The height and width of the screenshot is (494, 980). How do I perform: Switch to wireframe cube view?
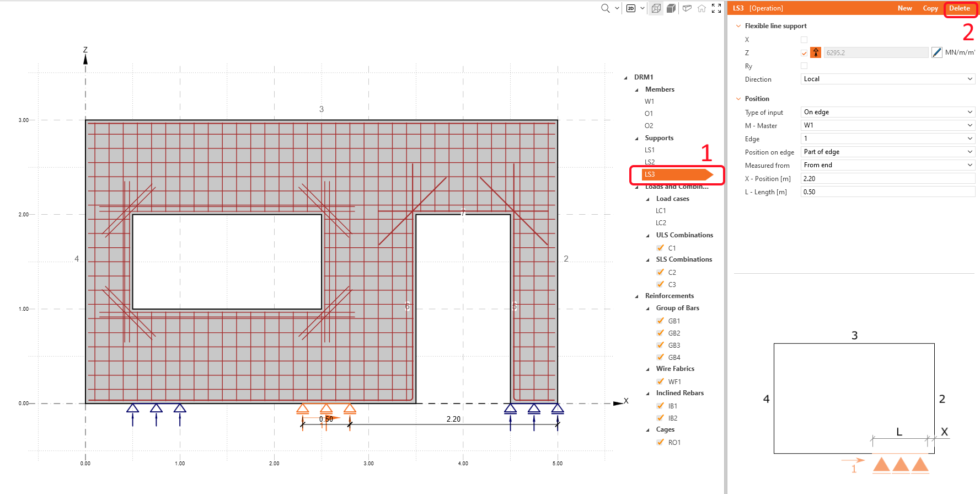pyautogui.click(x=656, y=8)
